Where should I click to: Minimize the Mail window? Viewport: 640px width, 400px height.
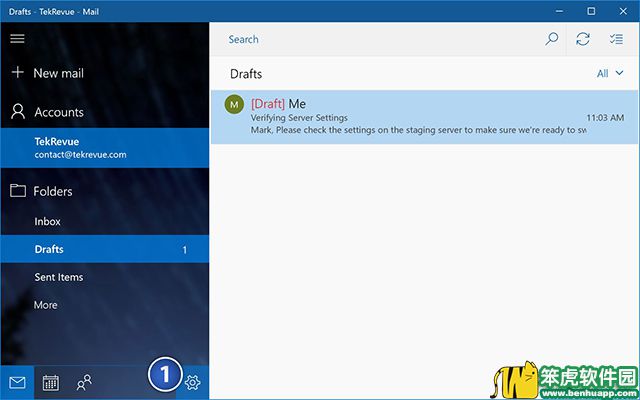[x=560, y=11]
